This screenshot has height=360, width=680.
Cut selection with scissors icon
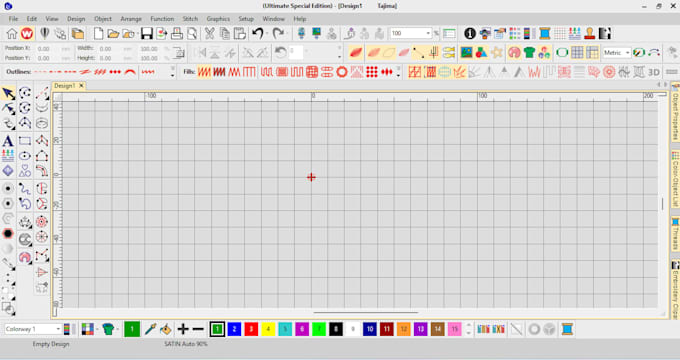pos(210,33)
